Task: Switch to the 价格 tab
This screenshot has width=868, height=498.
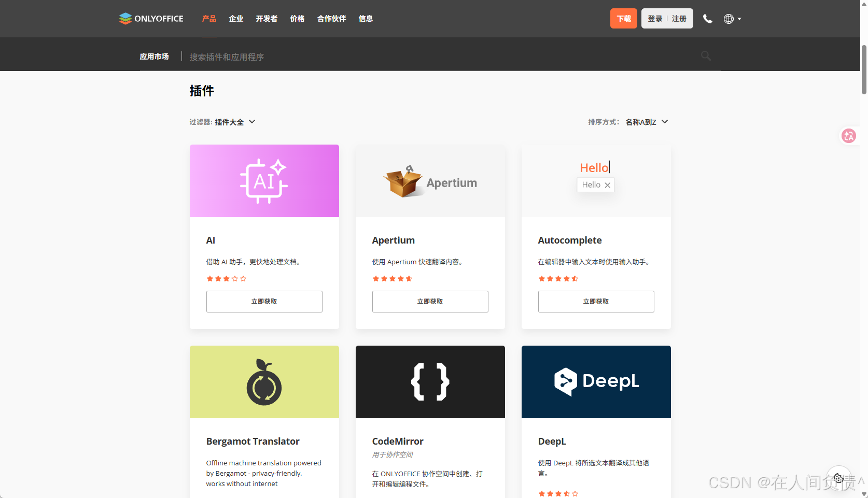Action: click(x=297, y=19)
